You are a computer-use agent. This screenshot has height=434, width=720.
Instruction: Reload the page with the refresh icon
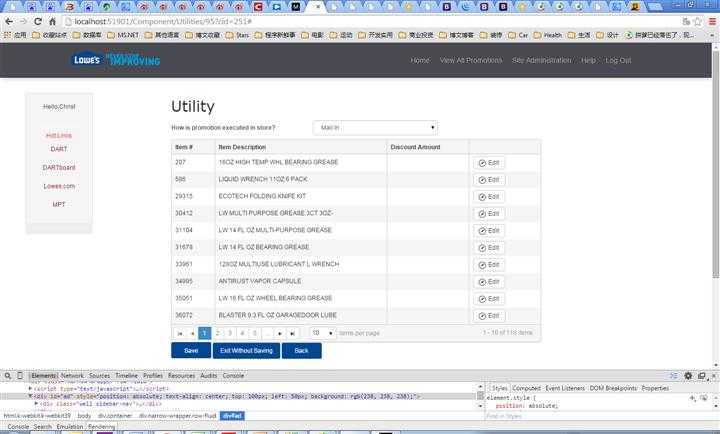point(38,22)
